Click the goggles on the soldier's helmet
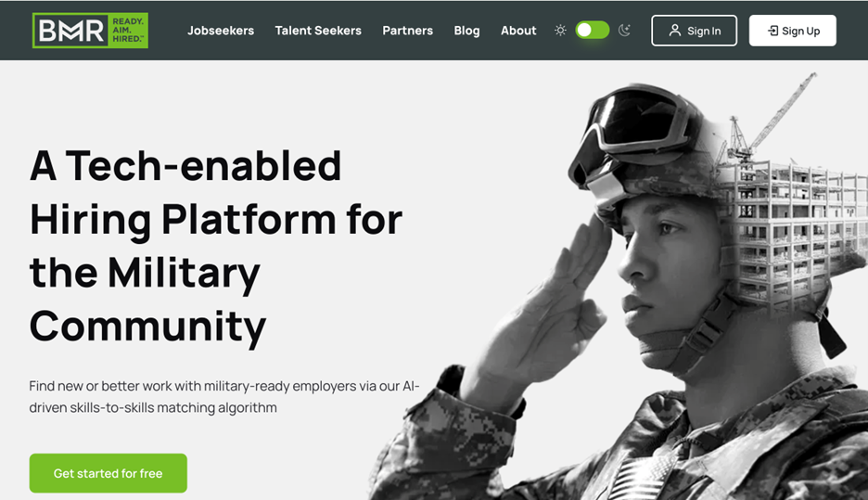This screenshot has width=868, height=500. pyautogui.click(x=640, y=125)
